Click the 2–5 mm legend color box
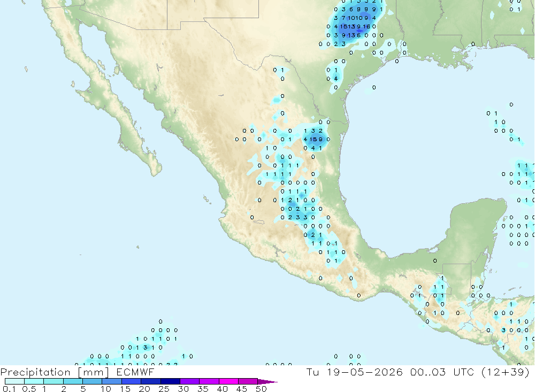Viewport: 535px width, 392px height. click(73, 381)
